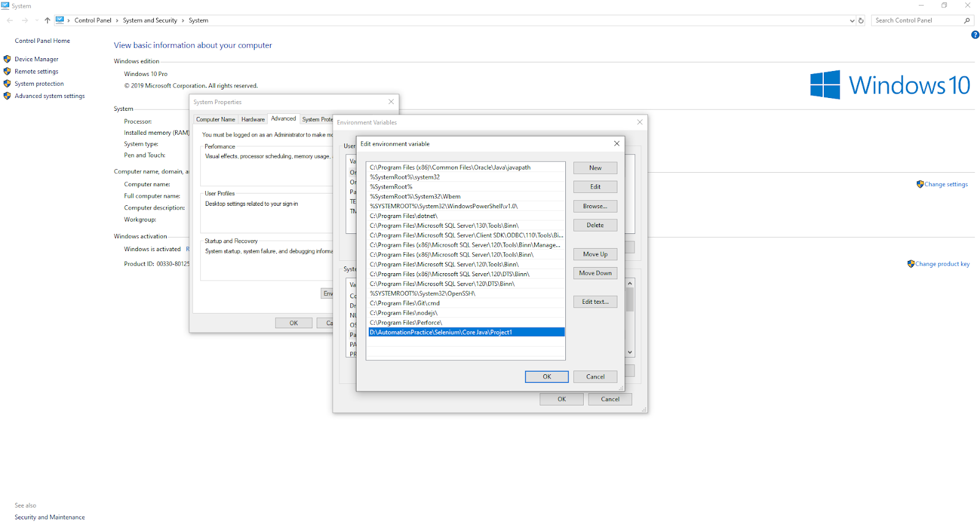
Task: Close the Environment Variables dialog
Action: (x=640, y=122)
